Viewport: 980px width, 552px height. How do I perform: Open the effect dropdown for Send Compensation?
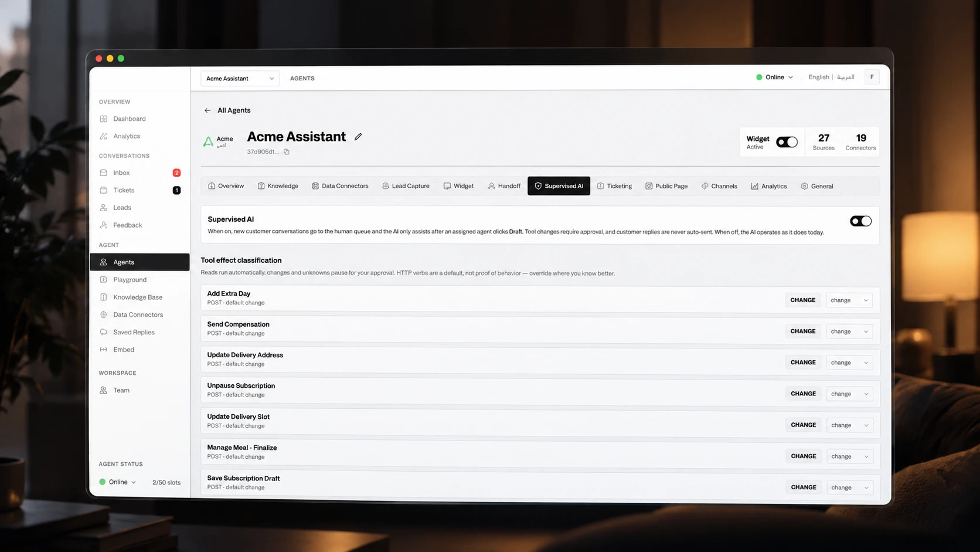coord(849,331)
